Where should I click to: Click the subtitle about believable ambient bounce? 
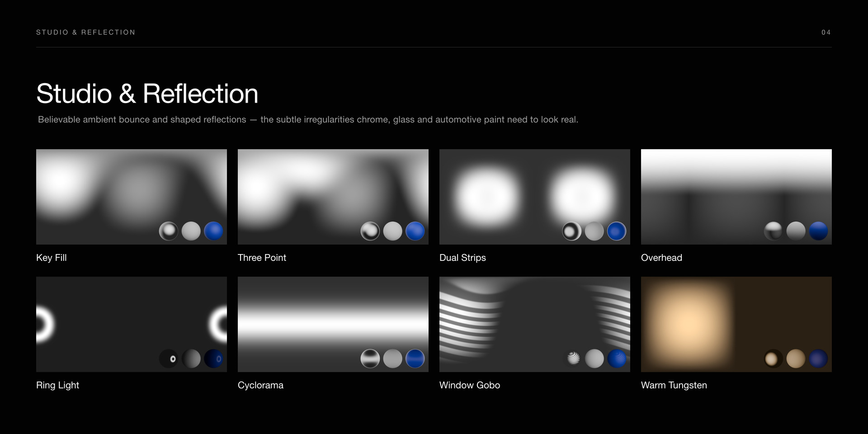click(x=308, y=119)
